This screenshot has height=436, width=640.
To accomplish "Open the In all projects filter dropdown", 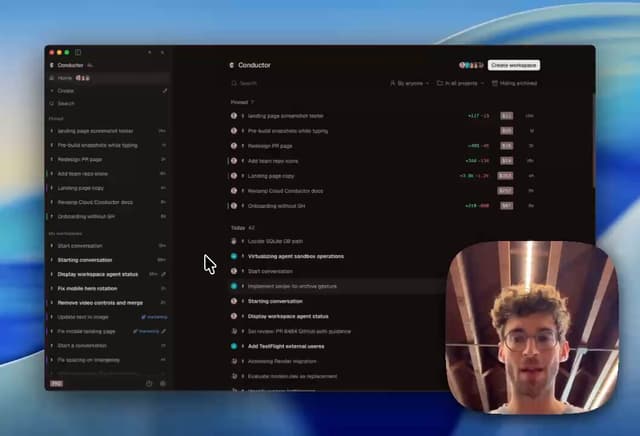I will point(460,83).
